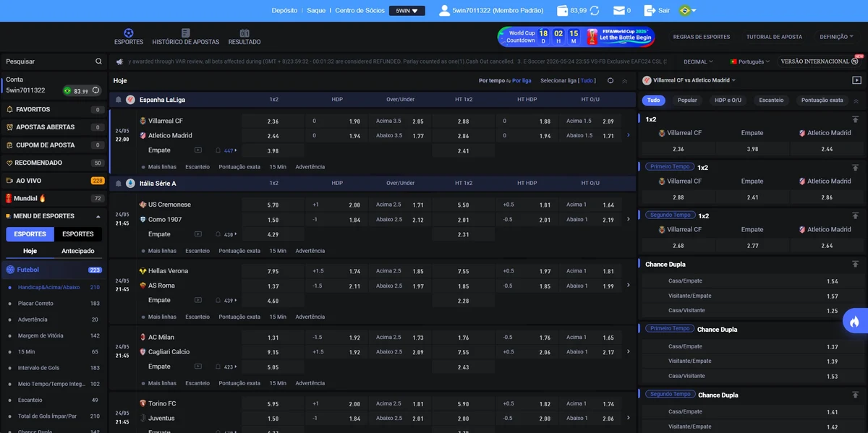Open RECOMENDADO in sidebar
868x433 pixels.
point(54,163)
